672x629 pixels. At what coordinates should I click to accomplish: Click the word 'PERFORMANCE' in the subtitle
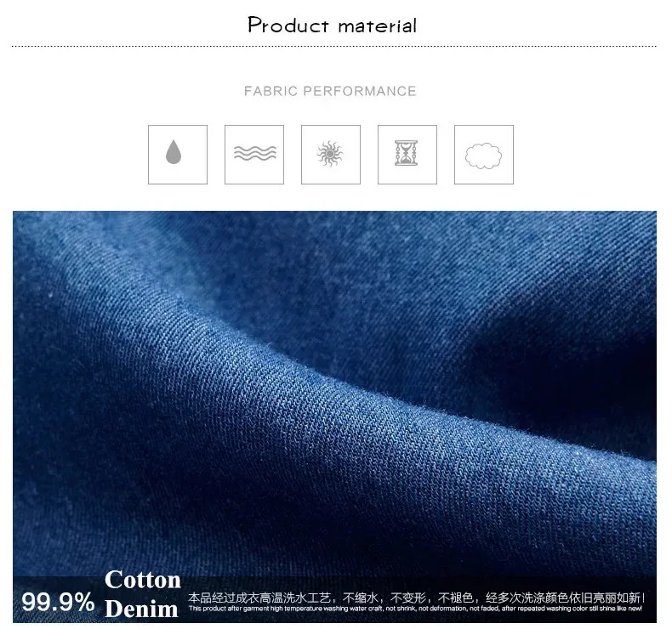coord(360,91)
